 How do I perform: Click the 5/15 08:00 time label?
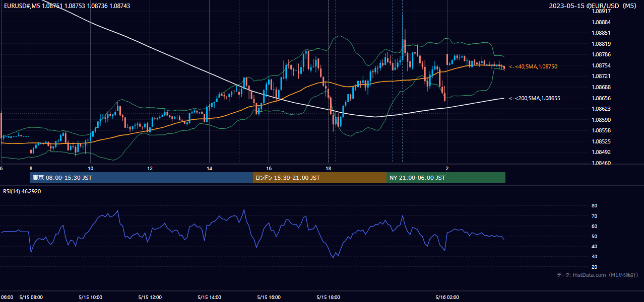pos(31,297)
